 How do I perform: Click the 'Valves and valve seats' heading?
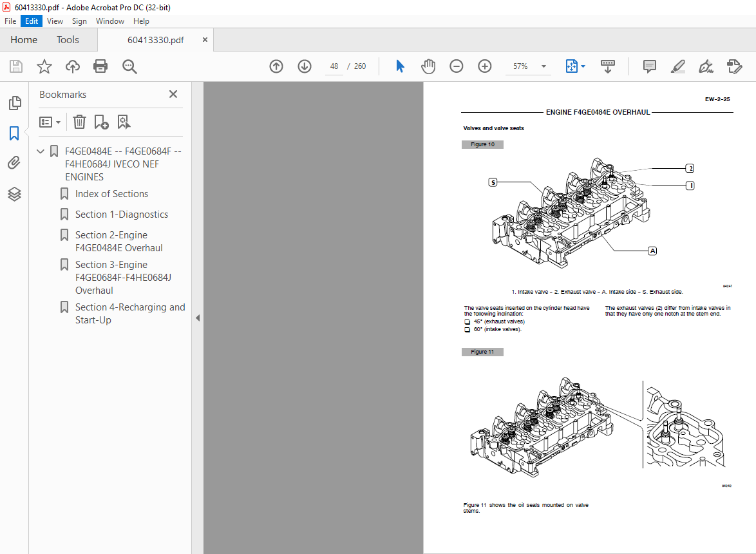(x=493, y=128)
